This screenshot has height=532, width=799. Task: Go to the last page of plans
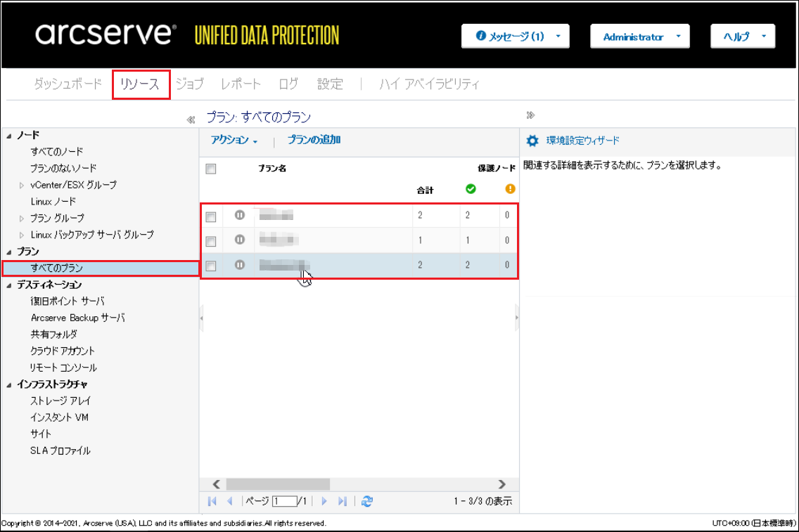343,502
